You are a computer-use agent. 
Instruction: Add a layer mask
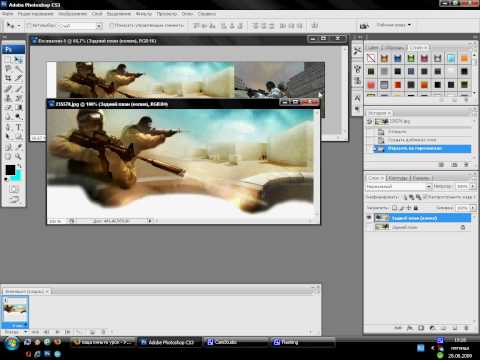421,328
